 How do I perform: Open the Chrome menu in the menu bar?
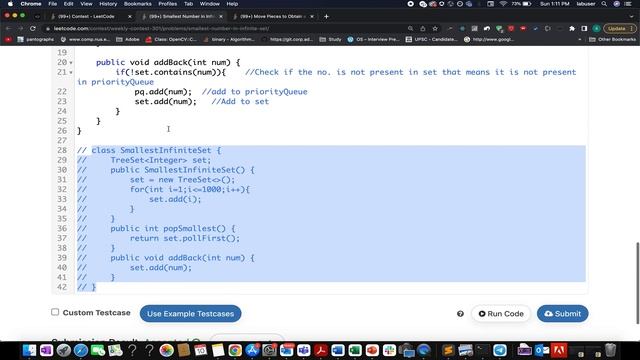point(31,4)
